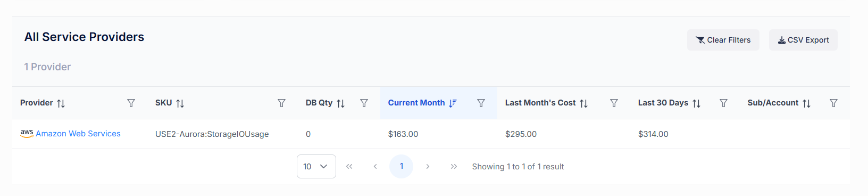
Task: Select page 1 in pagination
Action: pos(402,166)
